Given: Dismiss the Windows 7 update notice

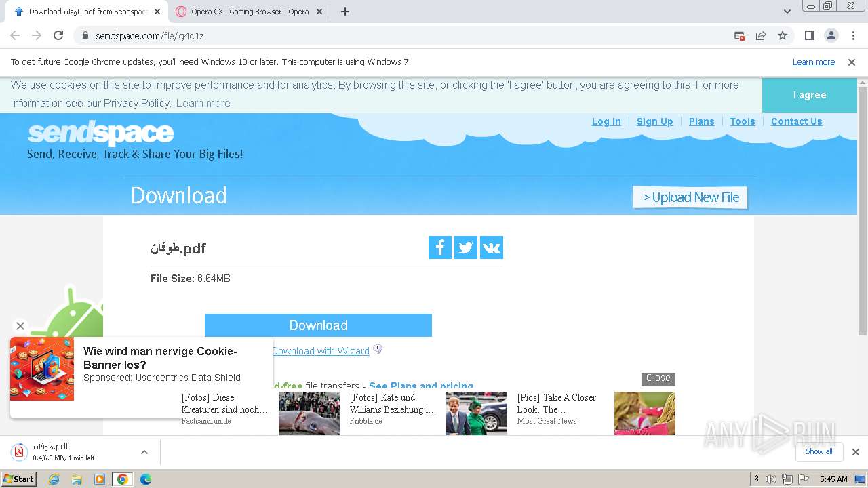Looking at the screenshot, I should 852,62.
